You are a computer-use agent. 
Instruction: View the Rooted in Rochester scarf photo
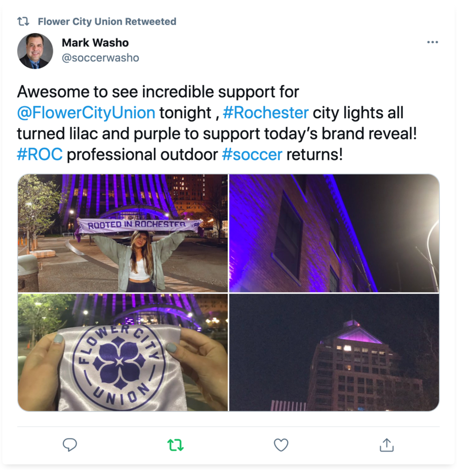(x=123, y=233)
